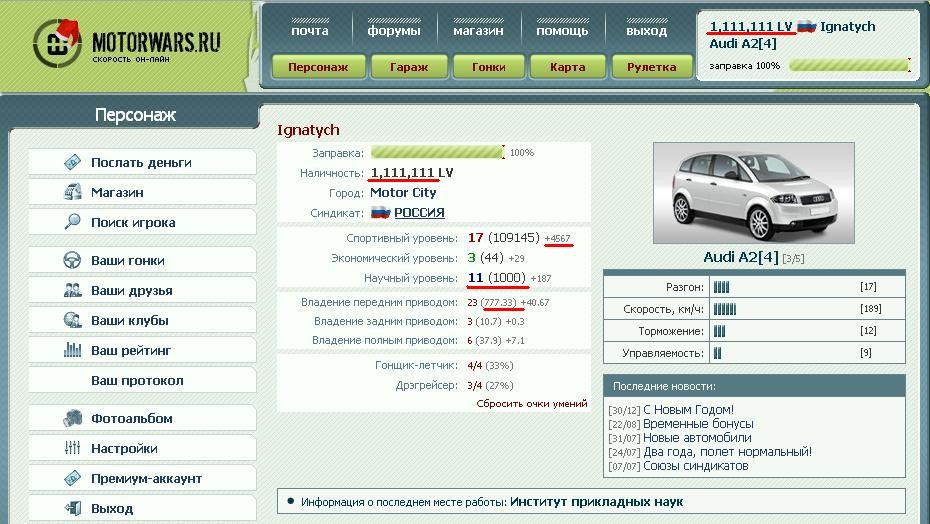Open the почта top menu
Screen dimensions: 930x524
point(310,30)
